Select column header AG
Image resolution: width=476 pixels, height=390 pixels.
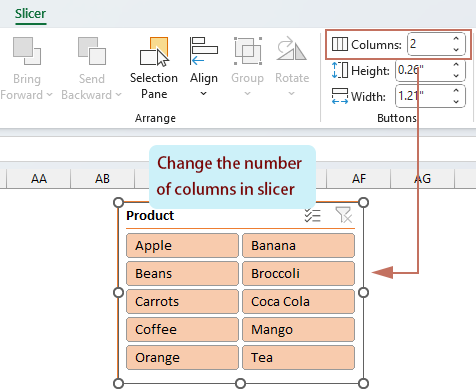pyautogui.click(x=422, y=179)
